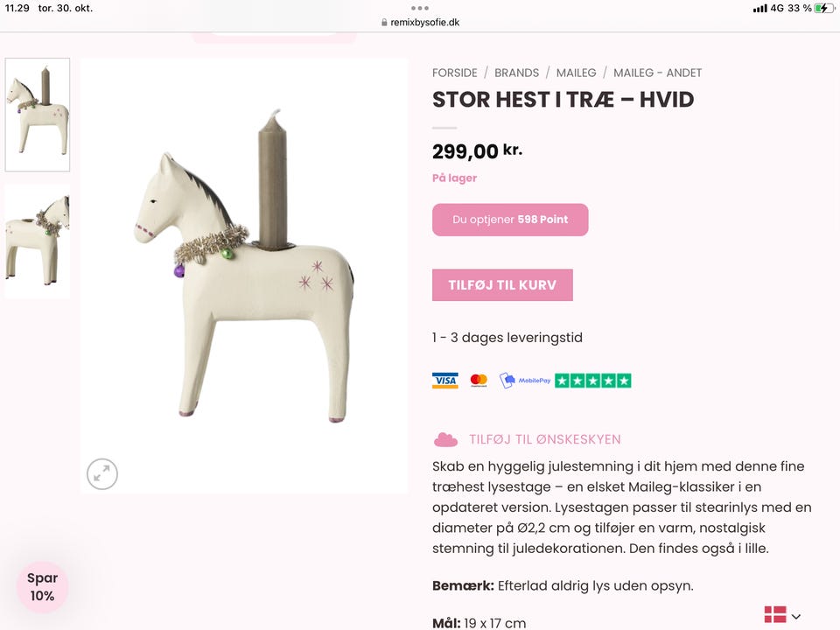Click the pink wish cloud icon
This screenshot has height=630, width=840.
445,439
